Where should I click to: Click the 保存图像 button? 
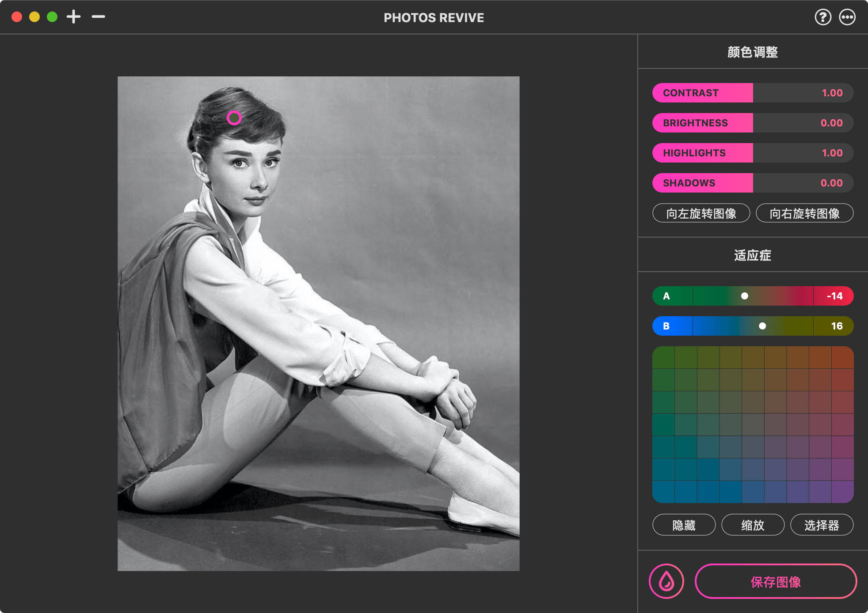click(776, 582)
